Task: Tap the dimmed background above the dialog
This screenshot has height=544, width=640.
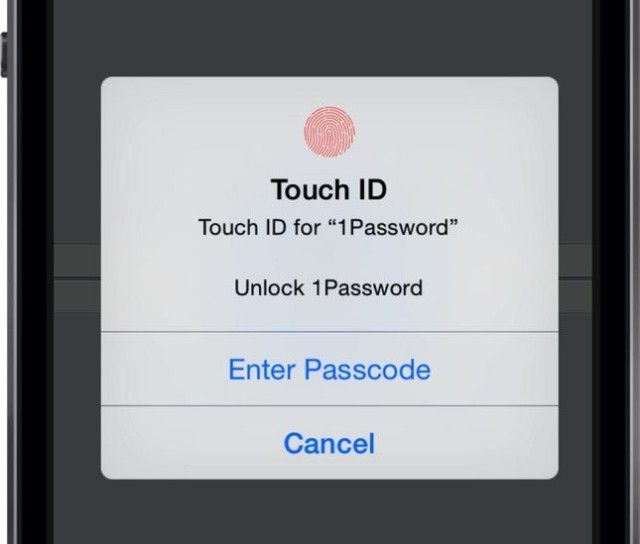Action: (x=322, y=38)
